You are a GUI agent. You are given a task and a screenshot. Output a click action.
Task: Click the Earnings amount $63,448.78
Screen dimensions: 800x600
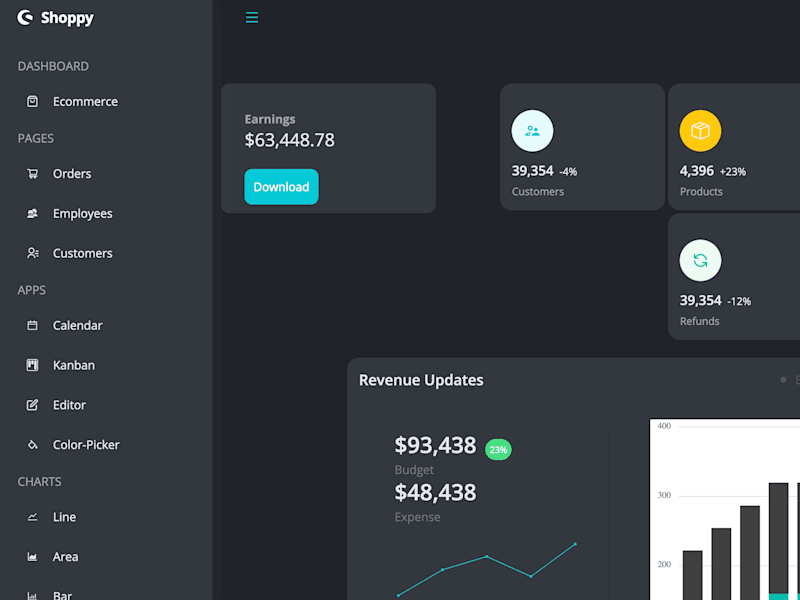pyautogui.click(x=289, y=140)
